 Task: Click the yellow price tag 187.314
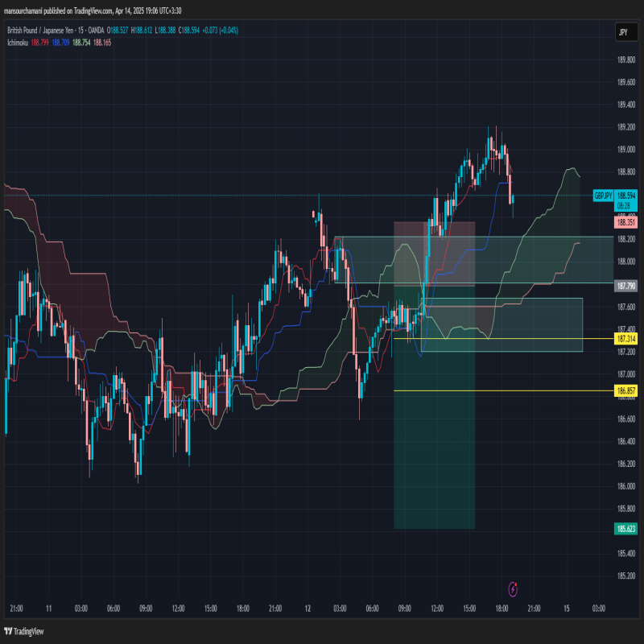pos(626,339)
